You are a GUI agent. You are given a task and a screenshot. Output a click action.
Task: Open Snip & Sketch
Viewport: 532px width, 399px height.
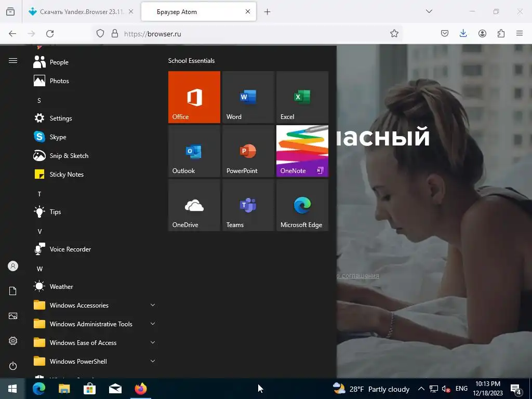coord(95,155)
